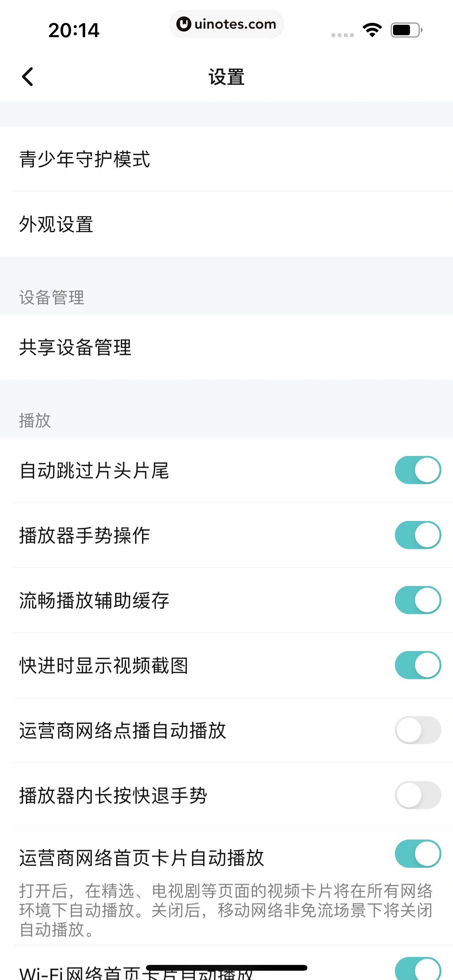Tap the Wi-Fi status icon
This screenshot has width=453, height=980.
[372, 30]
